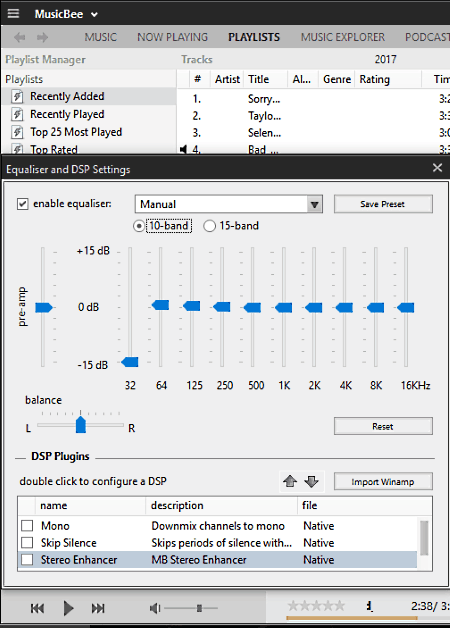450x628 pixels.
Task: Move selected DSP plugin up
Action: click(x=290, y=481)
